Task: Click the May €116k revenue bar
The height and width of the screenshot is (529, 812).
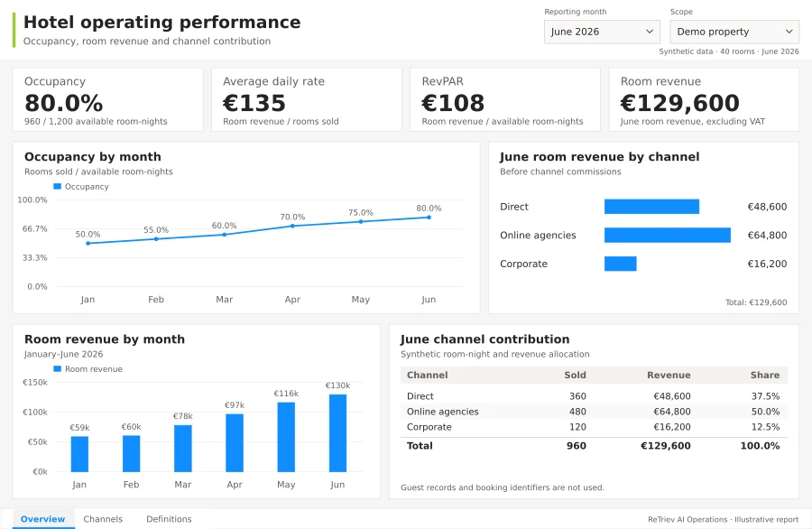Action: click(x=286, y=437)
